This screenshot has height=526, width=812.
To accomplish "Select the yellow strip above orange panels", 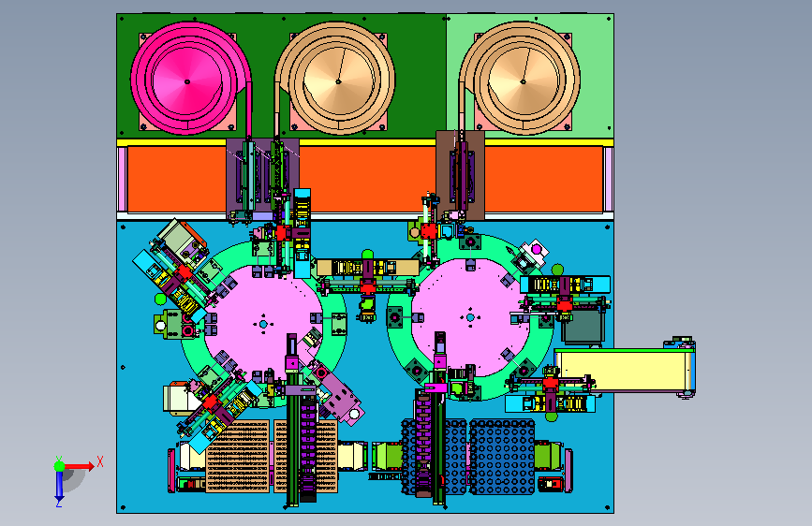I will click(365, 142).
